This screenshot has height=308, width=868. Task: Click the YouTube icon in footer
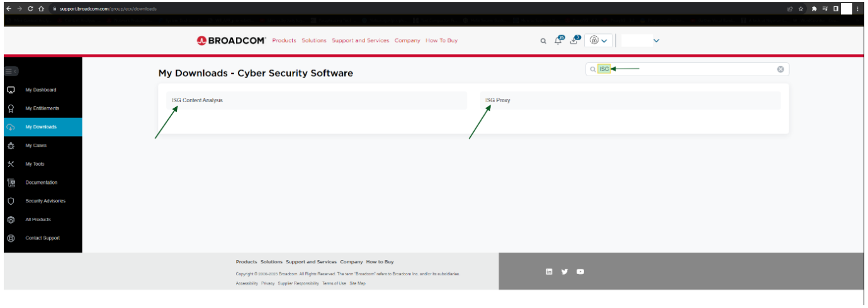pyautogui.click(x=580, y=271)
